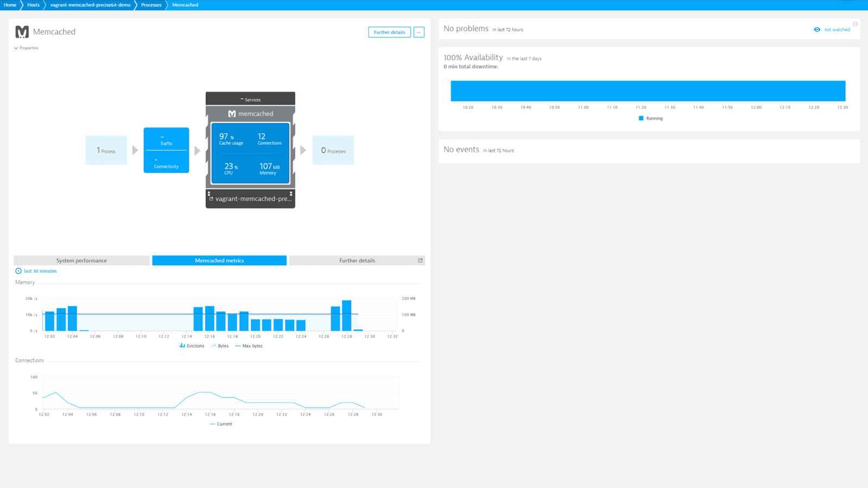Screen dimensions: 868x488
Task: Click the 97% Cache usage metric
Action: (231, 139)
